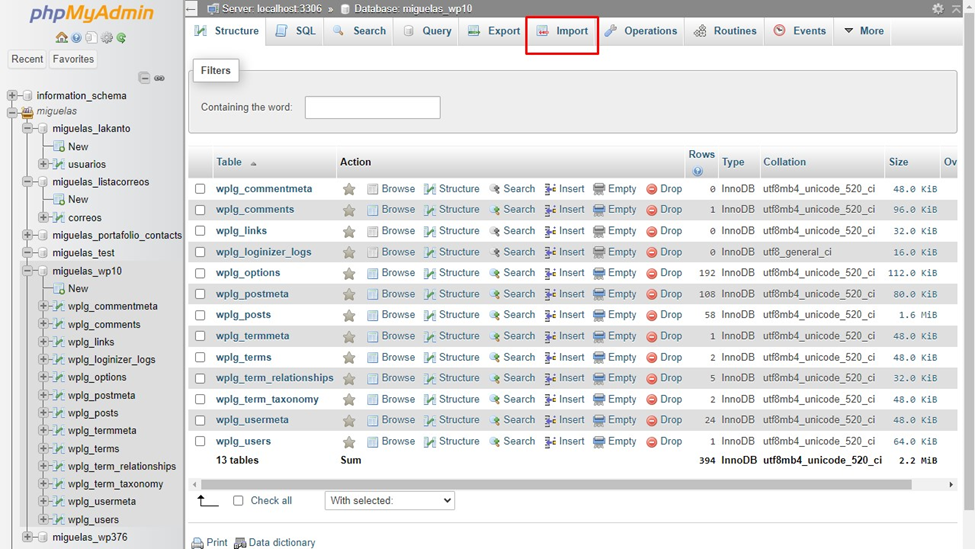Click Server: localhost:3306 breadcrumb
The width and height of the screenshot is (975, 549).
click(272, 9)
